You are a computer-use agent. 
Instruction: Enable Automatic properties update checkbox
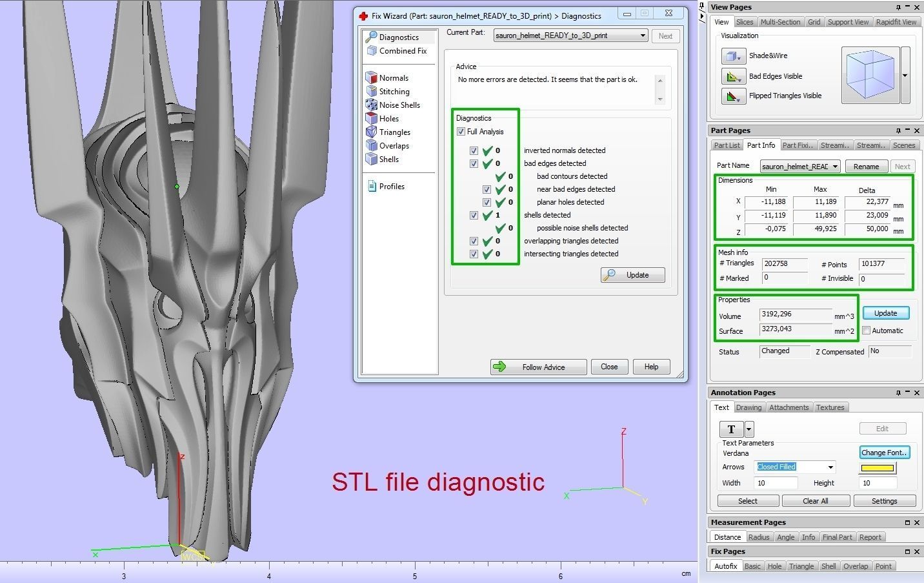(x=867, y=331)
